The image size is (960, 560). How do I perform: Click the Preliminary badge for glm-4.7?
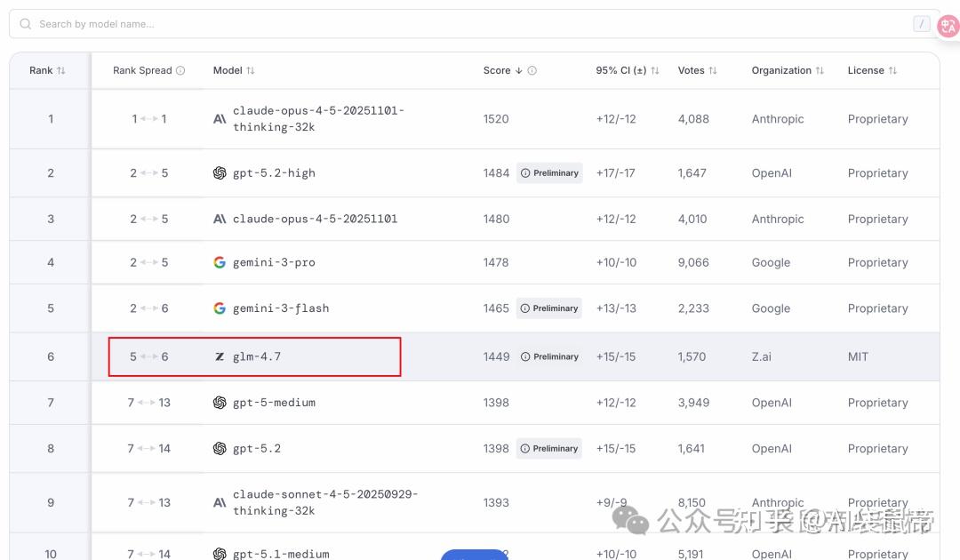coord(549,356)
